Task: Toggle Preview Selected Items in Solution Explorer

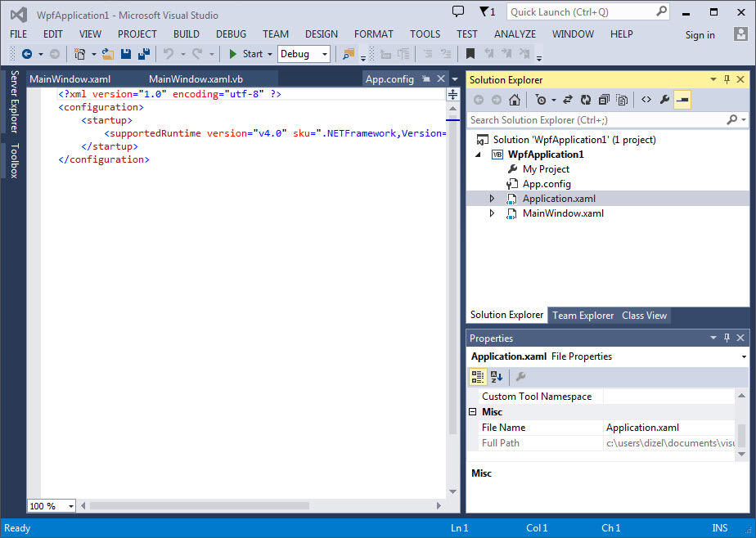Action: (x=682, y=100)
